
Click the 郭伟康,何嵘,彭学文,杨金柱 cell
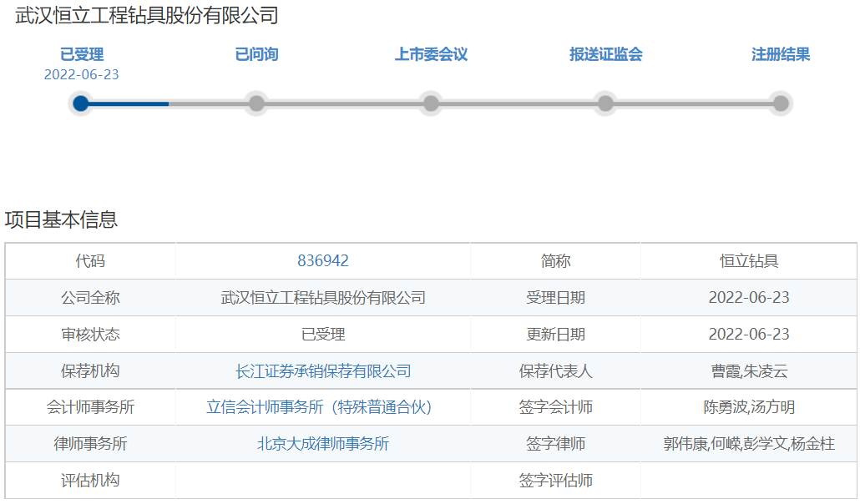749,444
